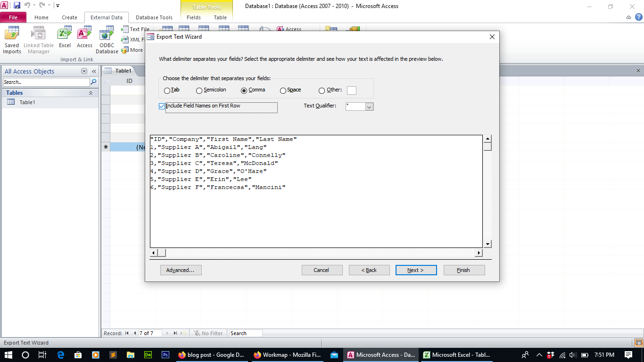The height and width of the screenshot is (362, 644).
Task: Click the current record number box
Action: (x=150, y=333)
